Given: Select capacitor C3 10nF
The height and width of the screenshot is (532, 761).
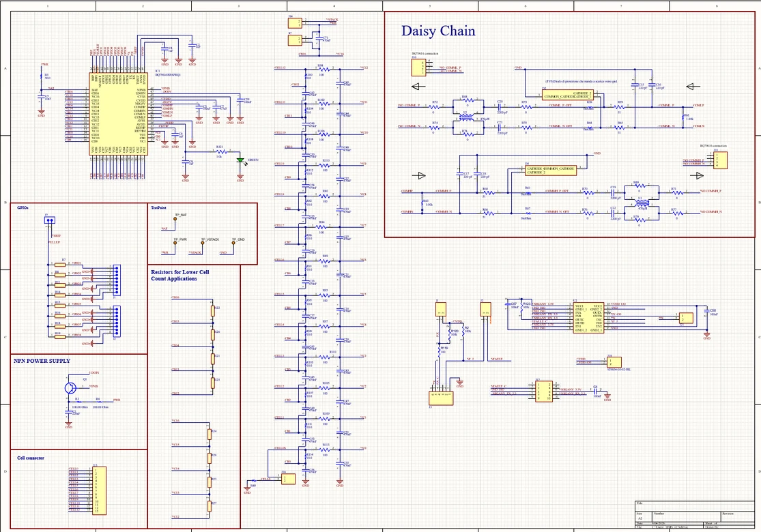Looking at the screenshot, I should pos(41,97).
